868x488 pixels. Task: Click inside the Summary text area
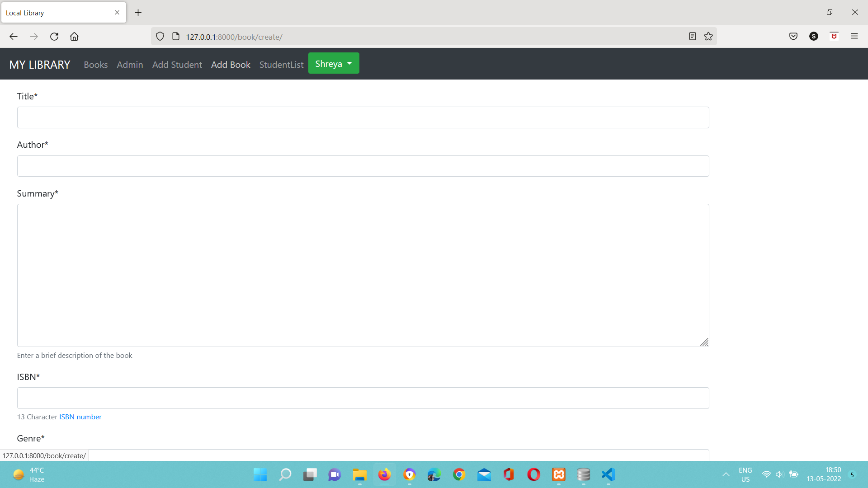click(x=363, y=276)
